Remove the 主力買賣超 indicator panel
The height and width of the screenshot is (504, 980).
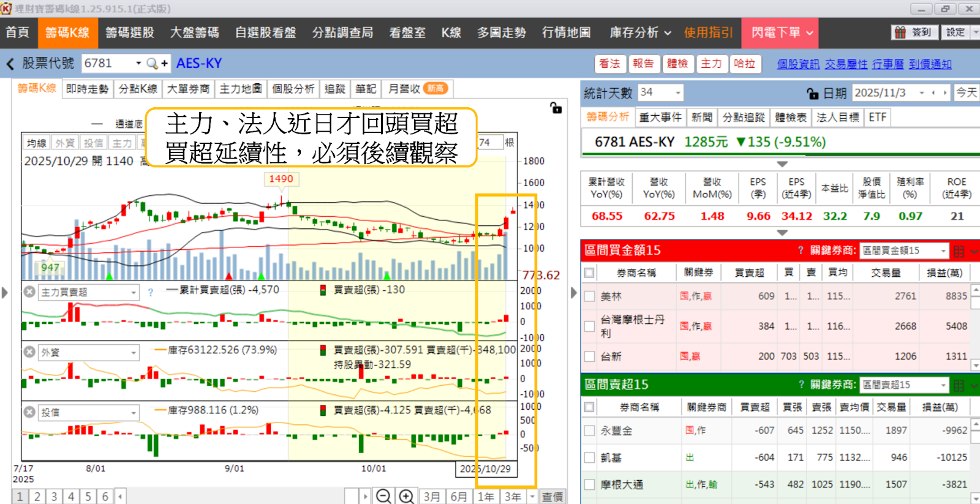click(x=29, y=292)
